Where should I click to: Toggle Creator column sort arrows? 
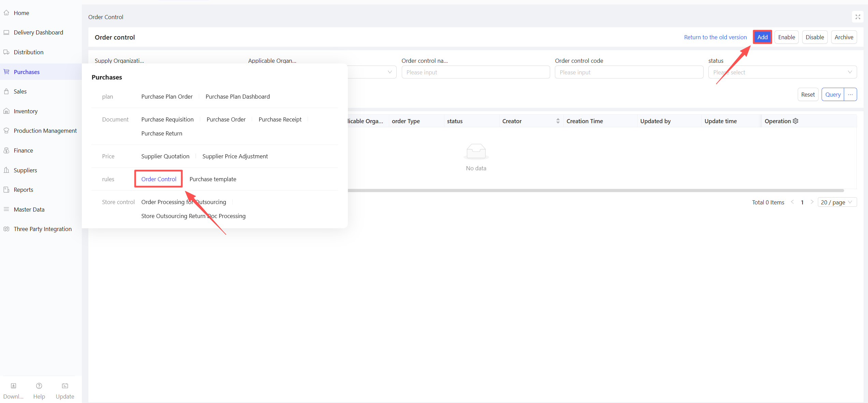(558, 121)
